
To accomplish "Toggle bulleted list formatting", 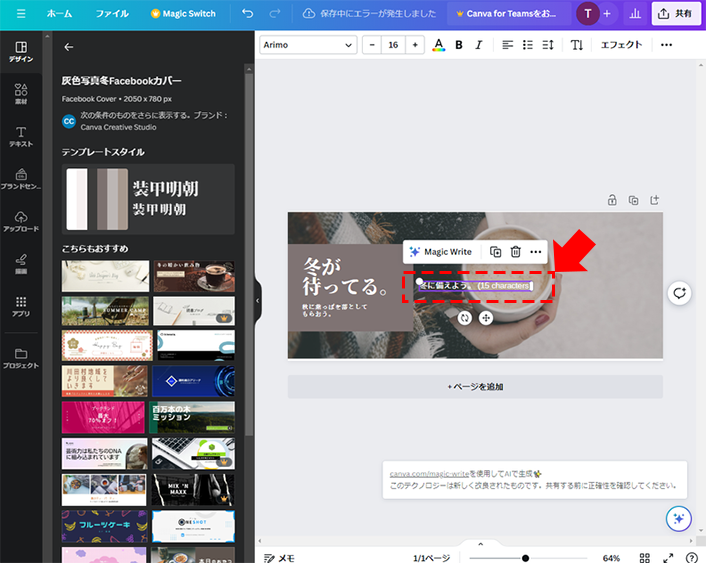I will pos(528,45).
